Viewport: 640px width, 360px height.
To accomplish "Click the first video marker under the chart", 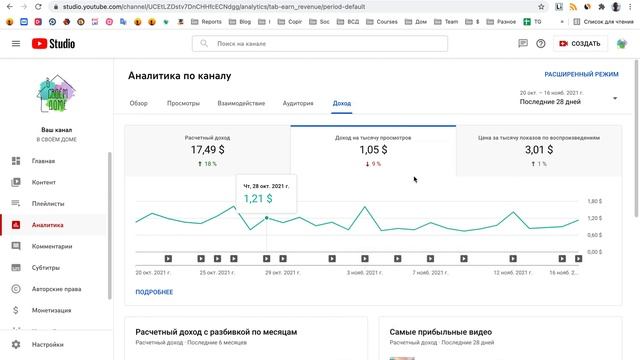I will (x=168, y=259).
